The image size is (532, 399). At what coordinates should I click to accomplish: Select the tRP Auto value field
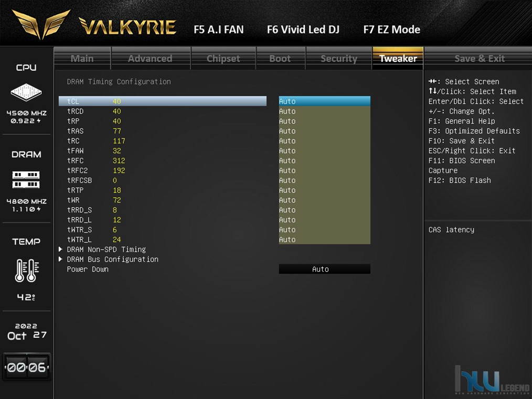pyautogui.click(x=324, y=121)
